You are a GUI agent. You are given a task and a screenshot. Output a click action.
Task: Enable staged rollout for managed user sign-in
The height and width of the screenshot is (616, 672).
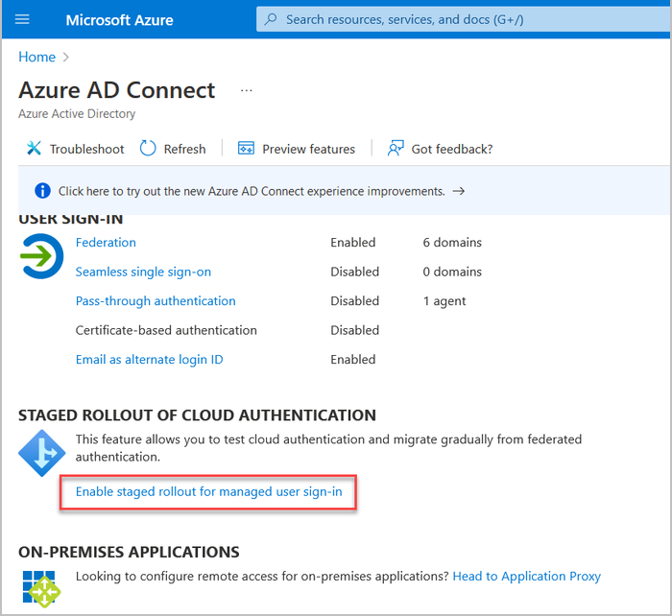pos(208,492)
